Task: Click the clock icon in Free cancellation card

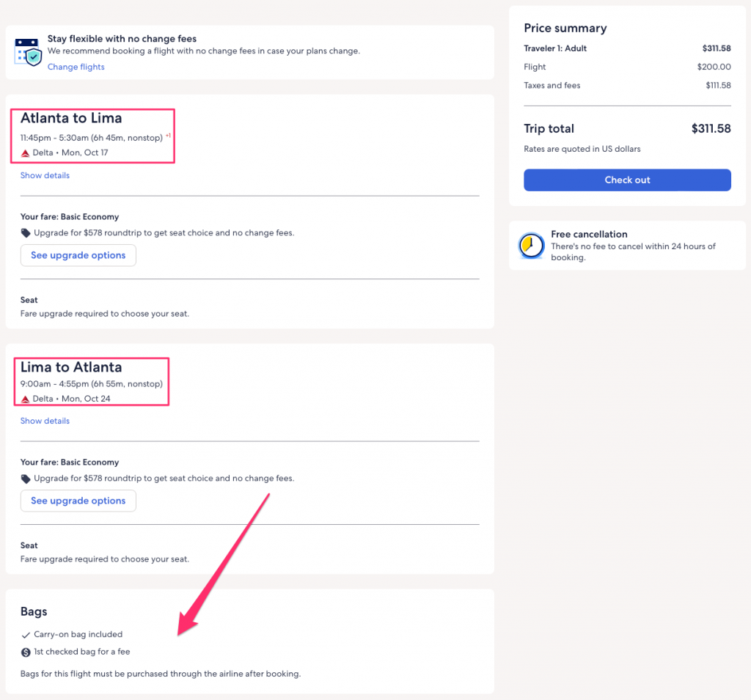Action: click(x=531, y=246)
